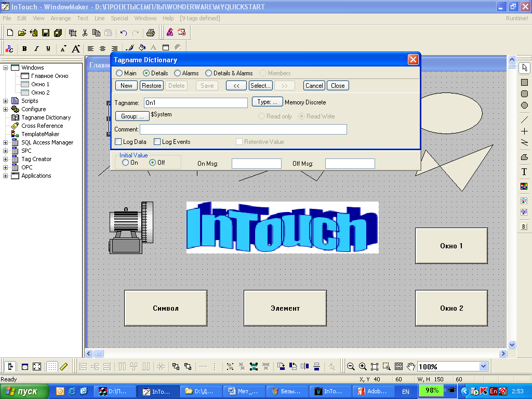
Task: Select the Selector arrow tool
Action: (x=525, y=68)
